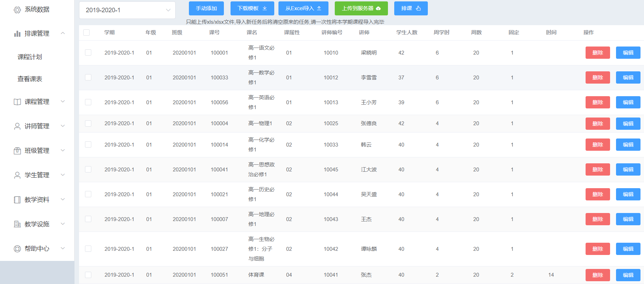Click the 讲师 column header
Image resolution: width=644 pixels, height=284 pixels.
(364, 33)
